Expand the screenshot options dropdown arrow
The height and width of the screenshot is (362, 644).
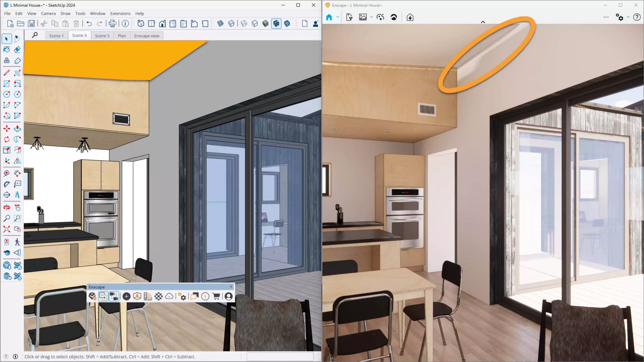pos(371,17)
